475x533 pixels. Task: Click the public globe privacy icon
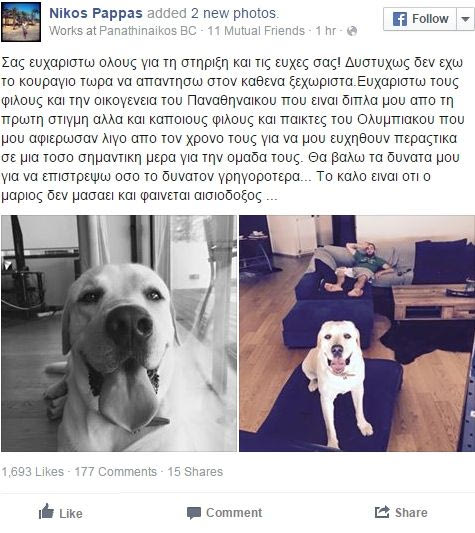point(352,31)
